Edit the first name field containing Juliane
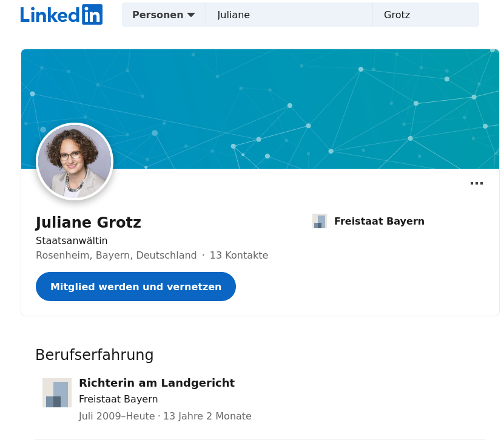Screen dimensions: 501x448 tap(289, 15)
